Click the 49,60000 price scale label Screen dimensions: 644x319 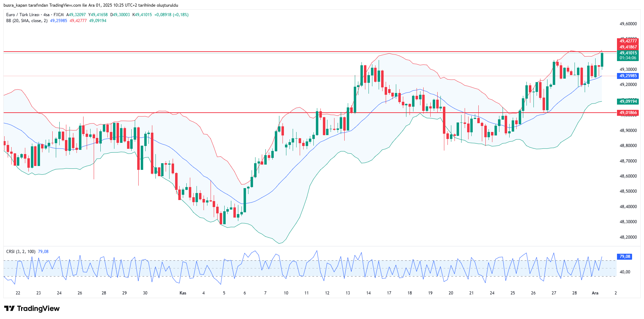[x=628, y=24]
